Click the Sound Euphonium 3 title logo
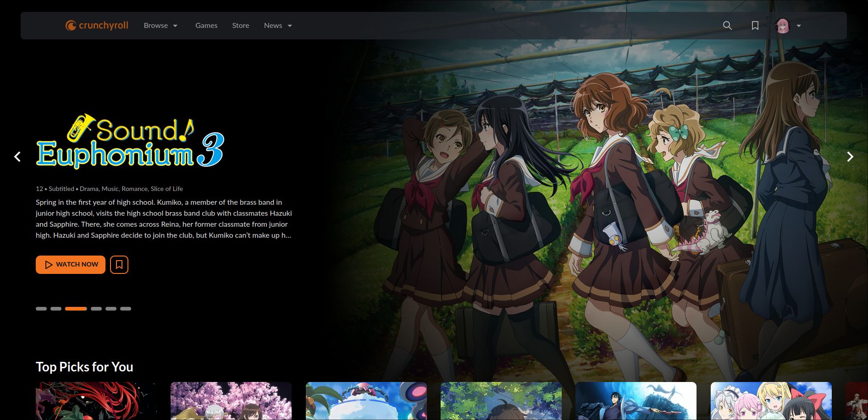This screenshot has width=868, height=420. (130, 142)
